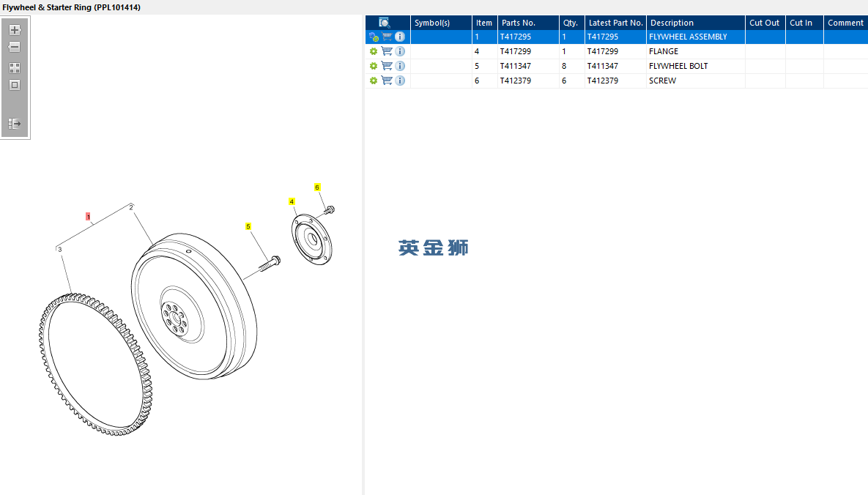Click green gear icon in FLANGE row
This screenshot has height=495, width=868.
click(374, 51)
